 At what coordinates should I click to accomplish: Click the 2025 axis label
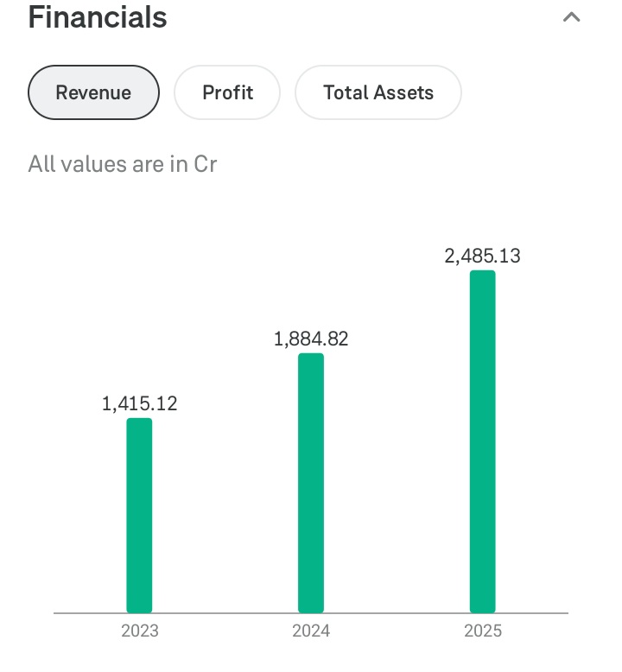click(x=482, y=631)
